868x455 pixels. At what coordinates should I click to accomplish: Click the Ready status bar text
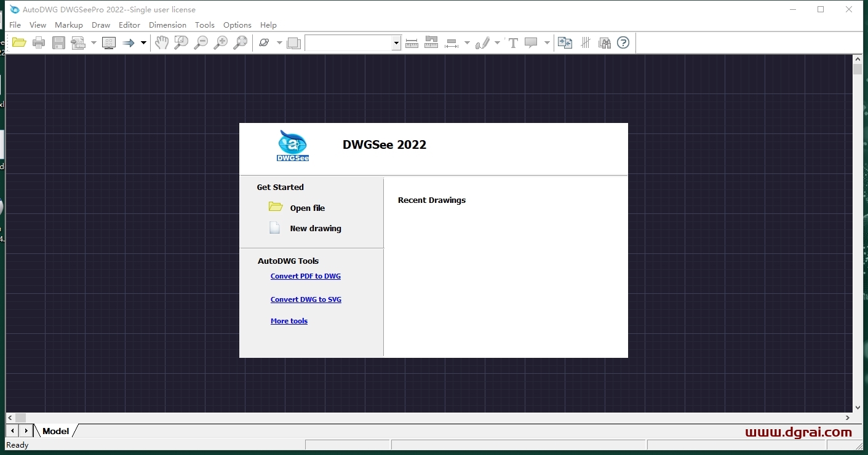tap(17, 445)
